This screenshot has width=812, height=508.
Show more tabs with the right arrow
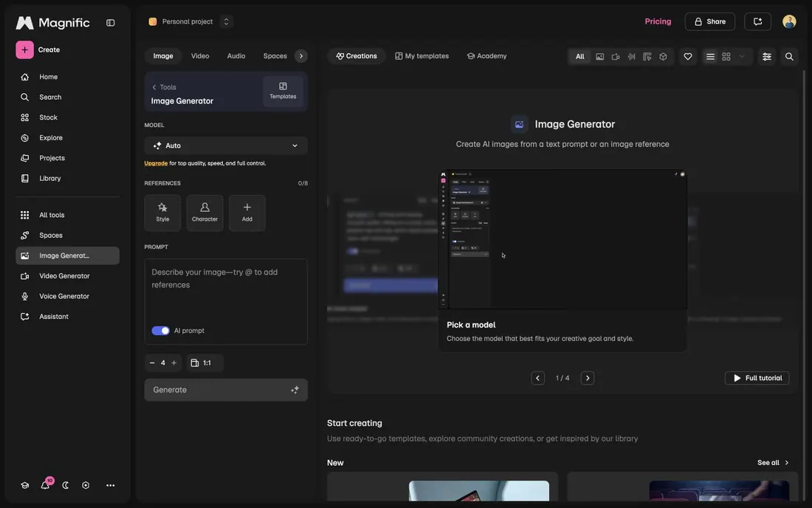301,56
